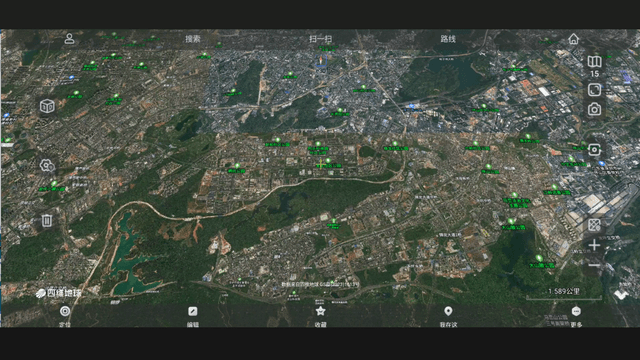Viewport: 640px width, 360px height.
Task: Open the 搜索 search tab
Action: [193, 39]
